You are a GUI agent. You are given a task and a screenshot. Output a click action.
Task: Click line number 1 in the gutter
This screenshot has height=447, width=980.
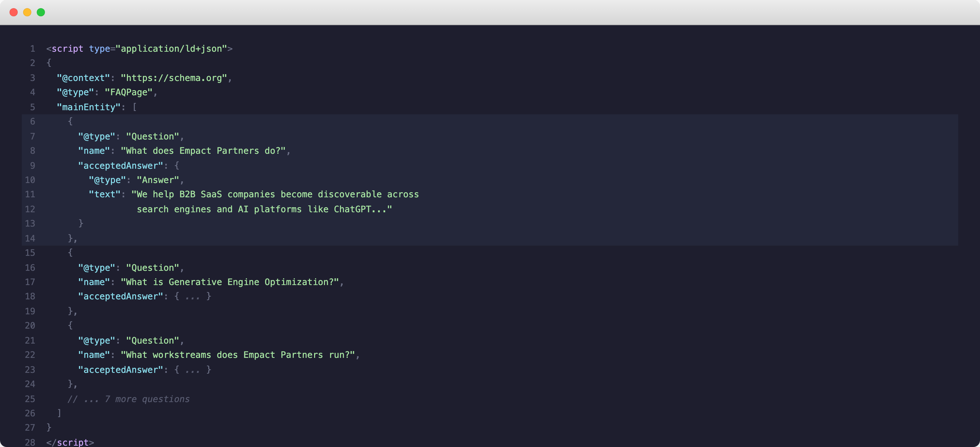pyautogui.click(x=33, y=49)
